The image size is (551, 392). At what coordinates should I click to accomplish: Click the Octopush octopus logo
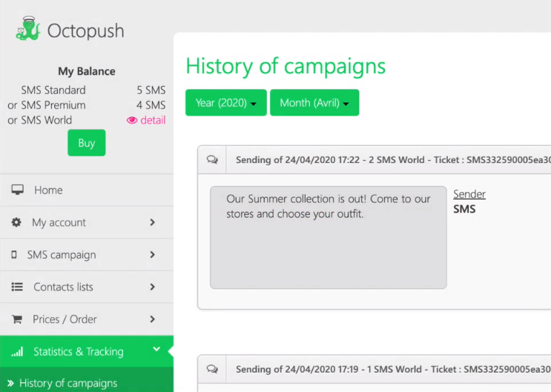tap(27, 29)
